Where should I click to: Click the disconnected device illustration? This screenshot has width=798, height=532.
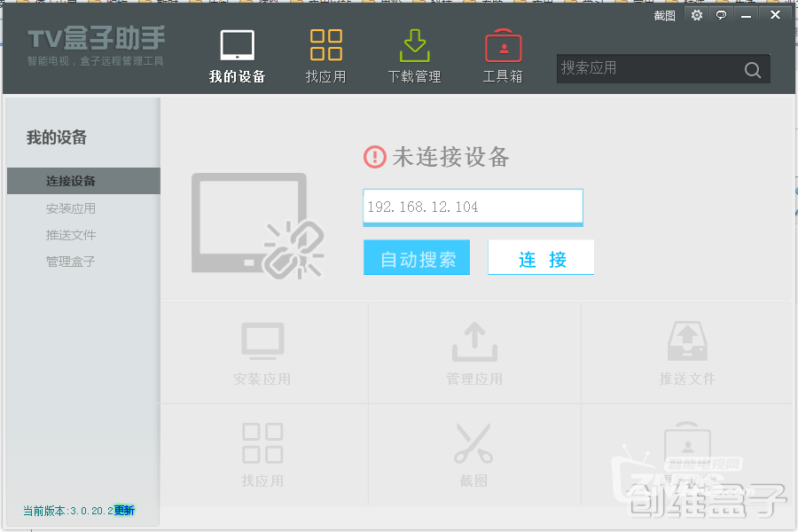click(257, 226)
